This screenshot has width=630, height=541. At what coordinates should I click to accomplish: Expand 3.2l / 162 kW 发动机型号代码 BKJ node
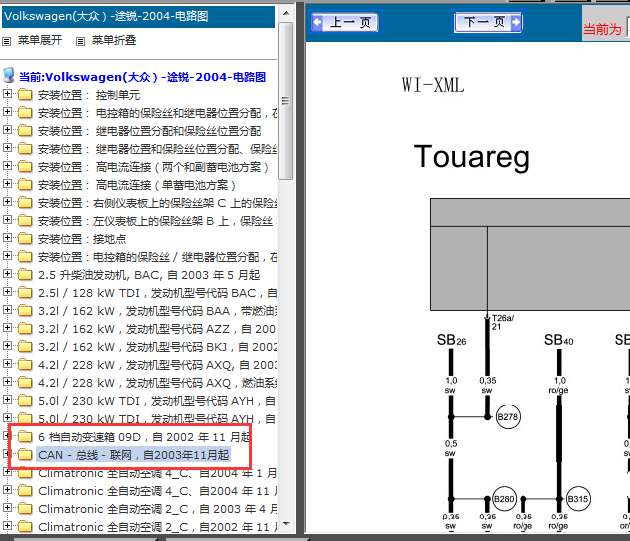tap(7, 346)
